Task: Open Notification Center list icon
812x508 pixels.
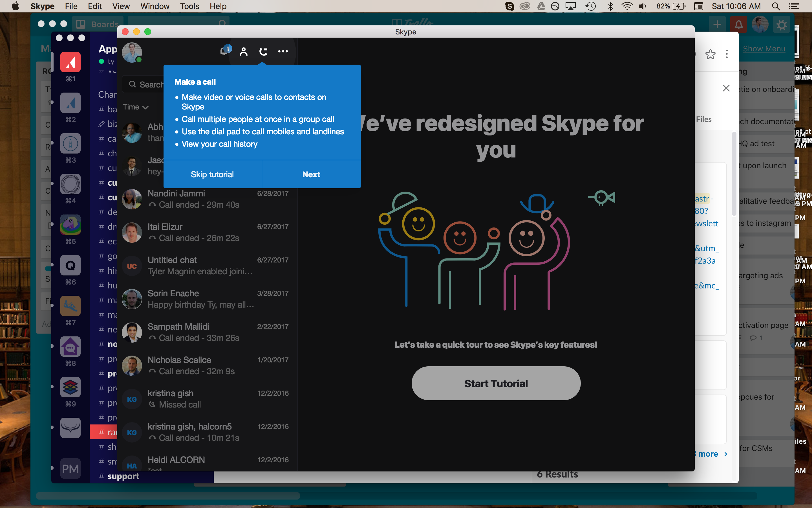Action: coord(794,6)
